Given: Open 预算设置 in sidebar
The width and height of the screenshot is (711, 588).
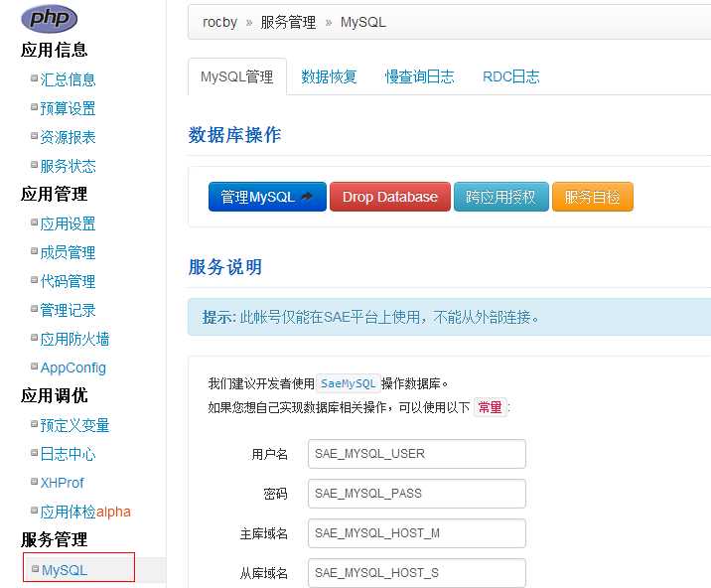Looking at the screenshot, I should click(x=68, y=108).
